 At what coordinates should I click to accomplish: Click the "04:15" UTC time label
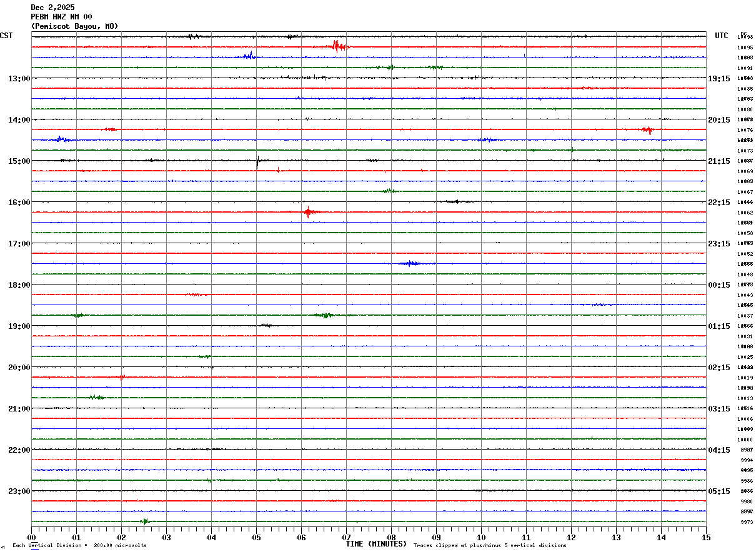tap(719, 450)
